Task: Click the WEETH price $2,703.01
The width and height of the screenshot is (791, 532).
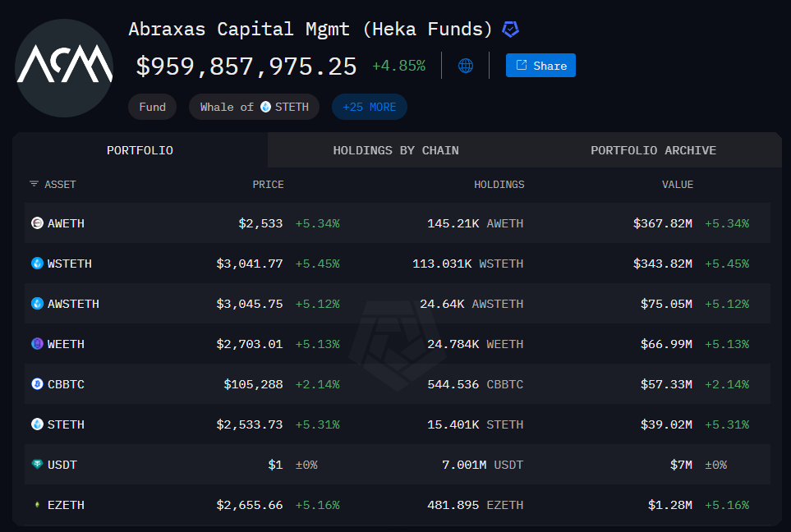Action: pyautogui.click(x=249, y=345)
